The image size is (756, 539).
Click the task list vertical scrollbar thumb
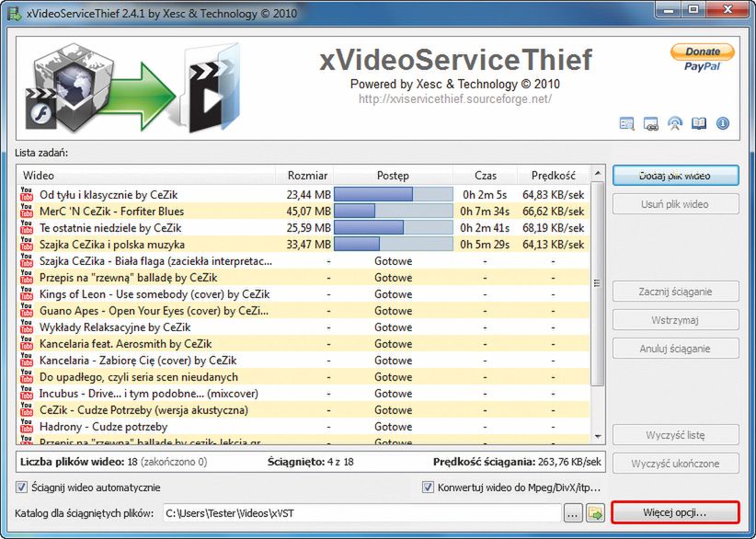(x=598, y=283)
